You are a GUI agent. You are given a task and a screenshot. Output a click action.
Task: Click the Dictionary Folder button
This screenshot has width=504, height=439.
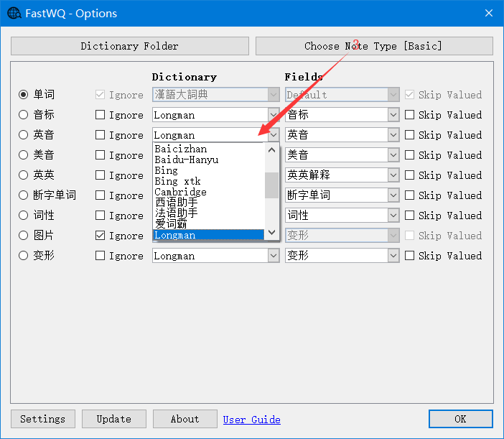coord(130,46)
